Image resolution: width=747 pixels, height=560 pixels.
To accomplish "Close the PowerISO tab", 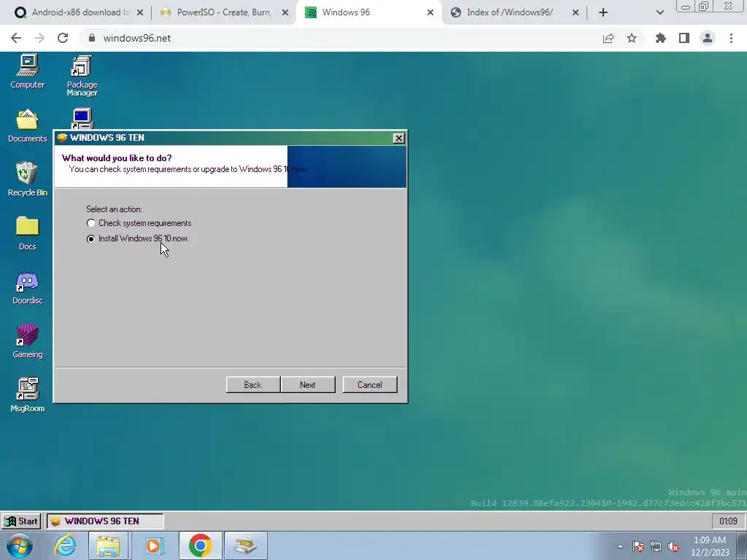I will point(285,13).
